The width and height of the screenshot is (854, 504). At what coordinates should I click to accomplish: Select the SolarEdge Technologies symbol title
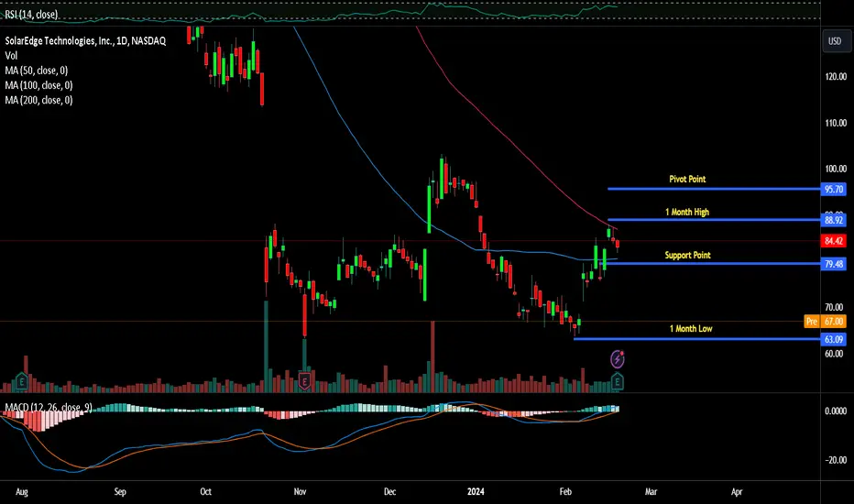pyautogui.click(x=85, y=41)
